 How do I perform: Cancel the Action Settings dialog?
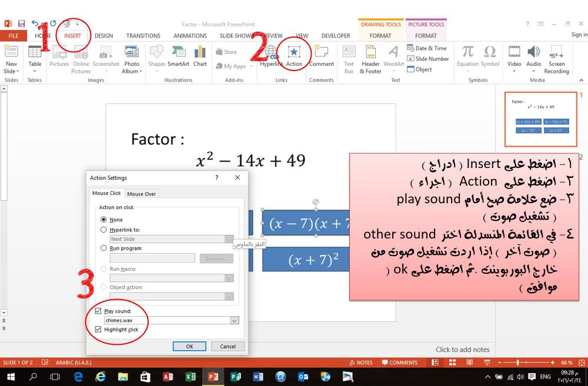click(x=228, y=346)
